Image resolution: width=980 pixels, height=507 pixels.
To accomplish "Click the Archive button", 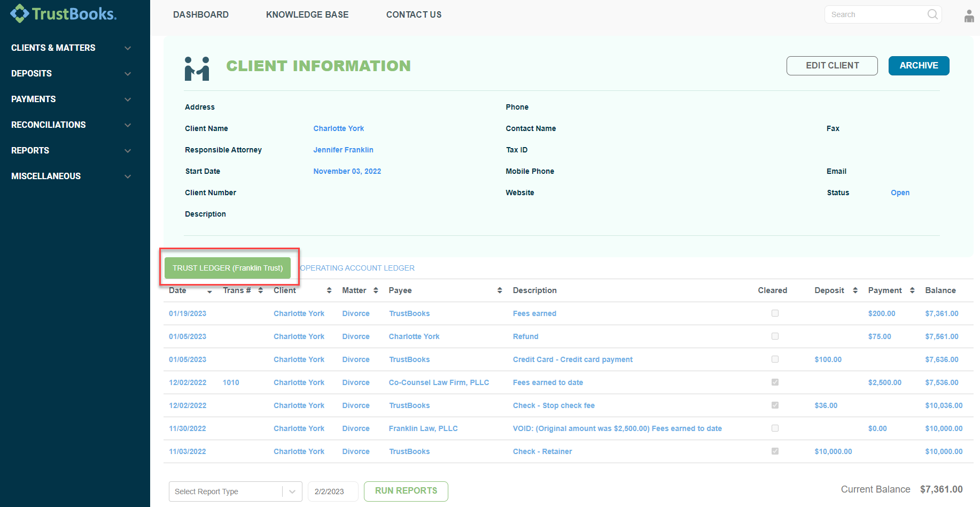I will [919, 66].
